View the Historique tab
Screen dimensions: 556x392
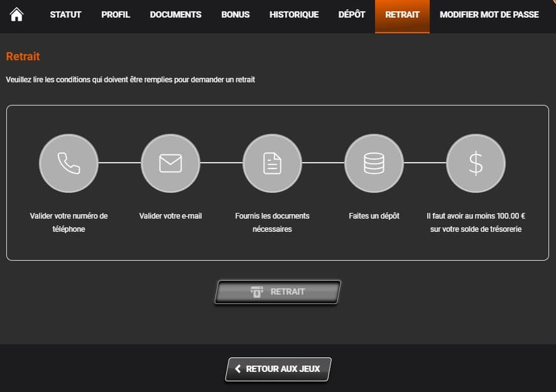(294, 15)
